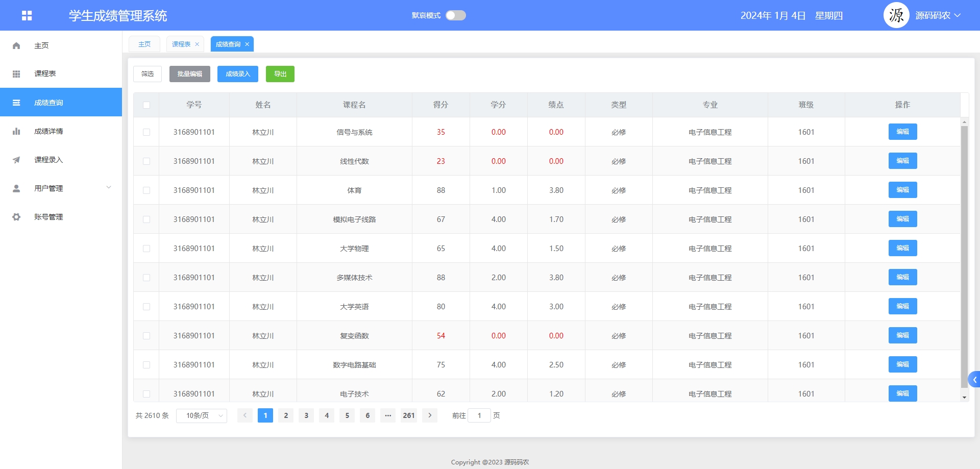980x469 pixels.
Task: Click the 得分 column header
Action: [x=440, y=105]
